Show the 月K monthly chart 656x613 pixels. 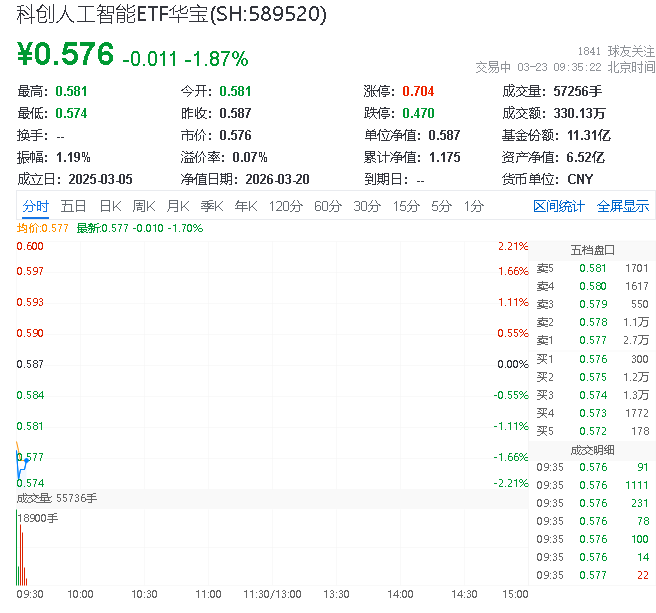[178, 207]
